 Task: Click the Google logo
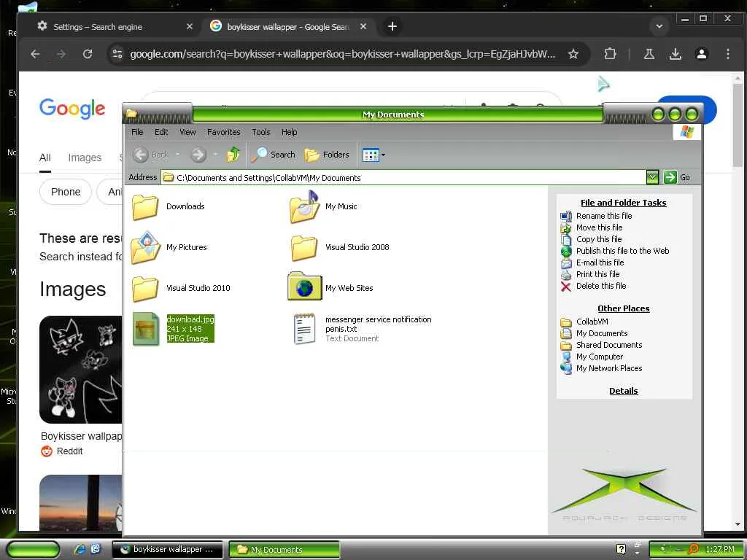72,109
